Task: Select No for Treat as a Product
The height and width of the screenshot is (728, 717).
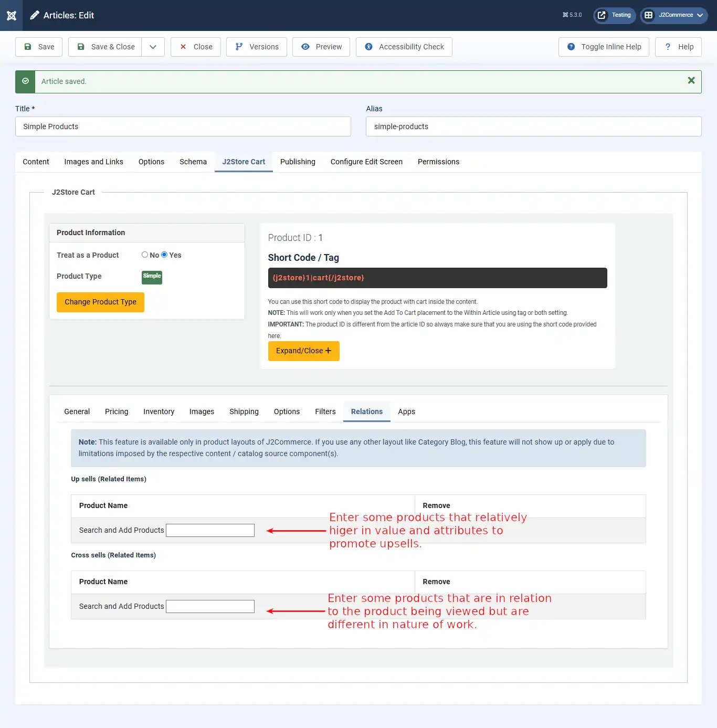Action: (x=145, y=255)
